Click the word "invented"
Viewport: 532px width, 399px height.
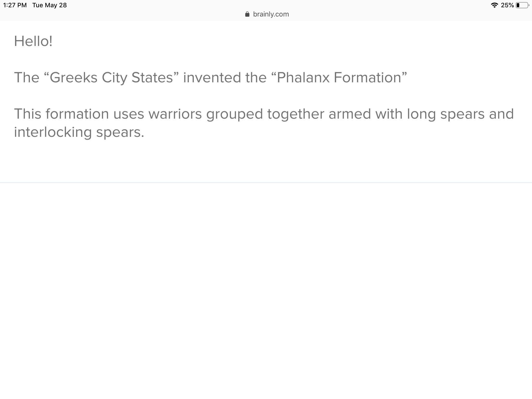(x=212, y=78)
